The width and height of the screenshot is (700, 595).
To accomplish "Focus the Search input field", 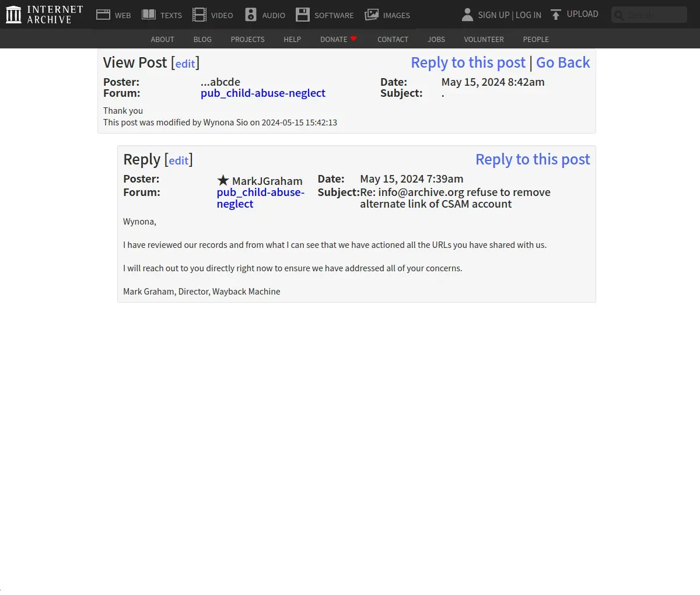I will (649, 15).
